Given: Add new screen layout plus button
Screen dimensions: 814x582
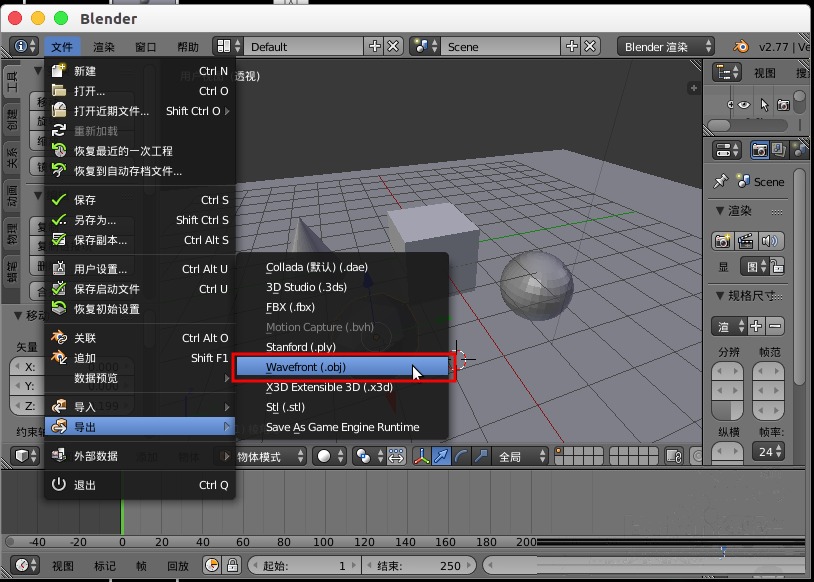Looking at the screenshot, I should point(374,47).
